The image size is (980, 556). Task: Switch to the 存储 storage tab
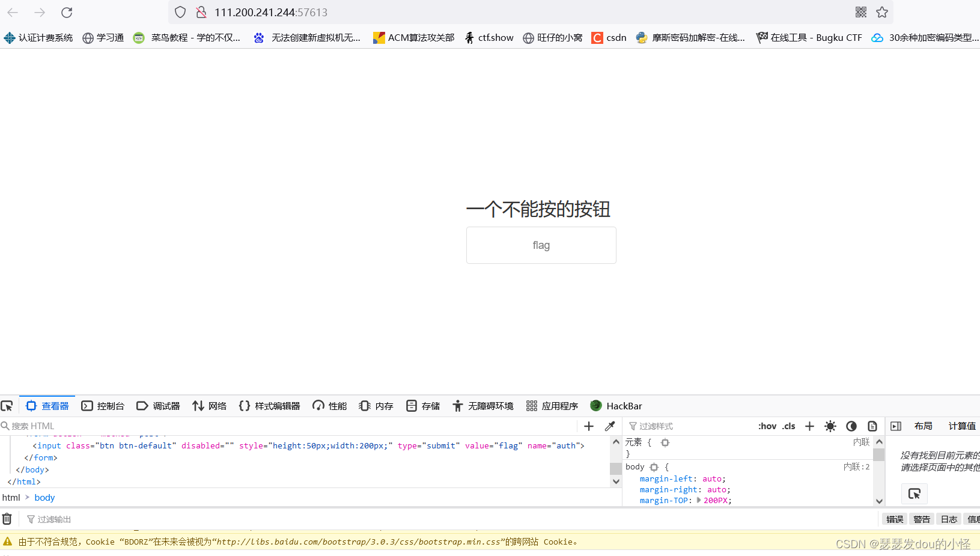(423, 406)
